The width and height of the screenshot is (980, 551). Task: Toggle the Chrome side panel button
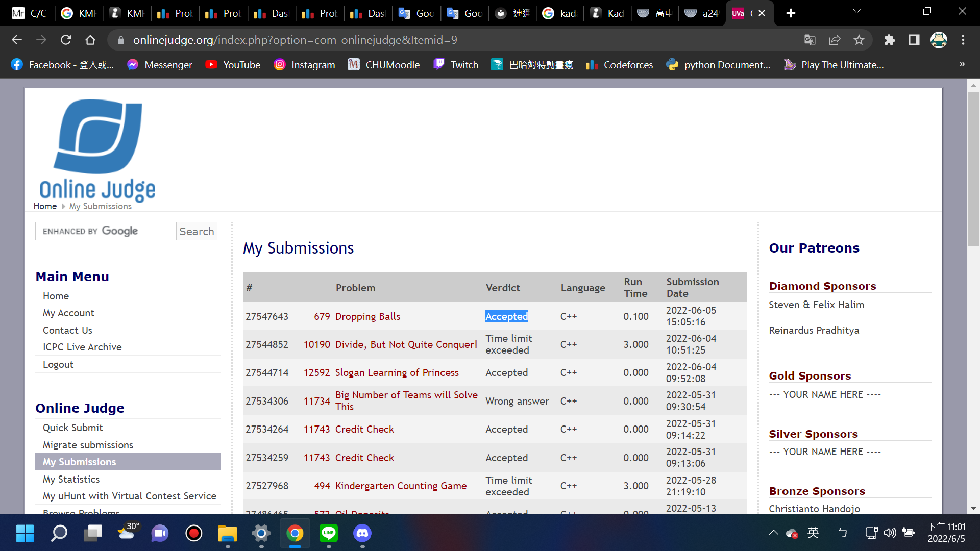click(914, 40)
